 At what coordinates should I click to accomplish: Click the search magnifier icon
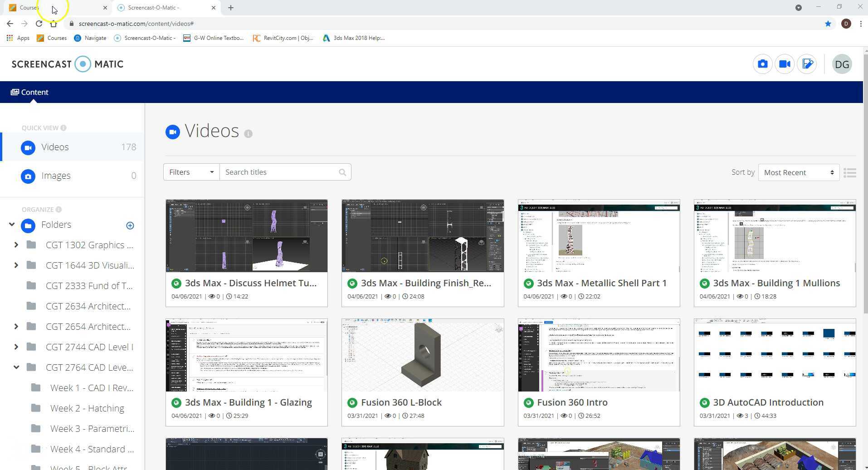[x=342, y=172]
